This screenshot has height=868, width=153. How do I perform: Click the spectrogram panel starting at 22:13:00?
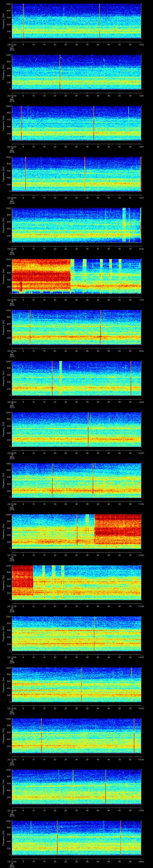(x=76, y=633)
